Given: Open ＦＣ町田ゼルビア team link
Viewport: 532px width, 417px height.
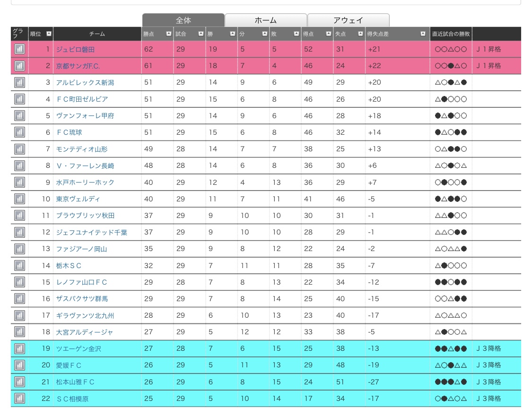Looking at the screenshot, I should pyautogui.click(x=82, y=99).
